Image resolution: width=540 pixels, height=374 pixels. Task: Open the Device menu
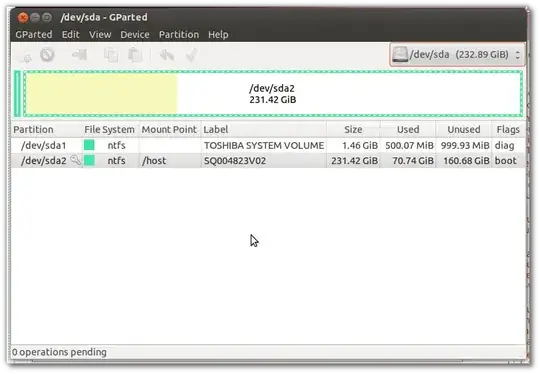(x=135, y=34)
